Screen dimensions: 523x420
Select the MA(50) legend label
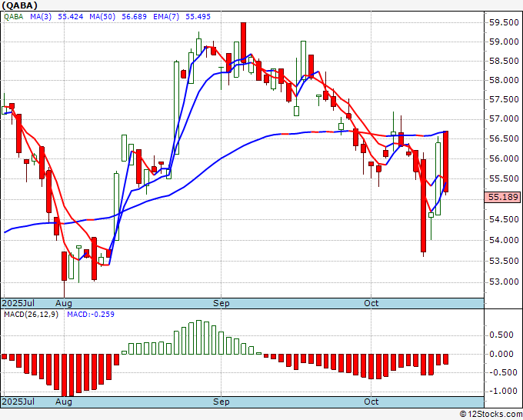coord(102,17)
